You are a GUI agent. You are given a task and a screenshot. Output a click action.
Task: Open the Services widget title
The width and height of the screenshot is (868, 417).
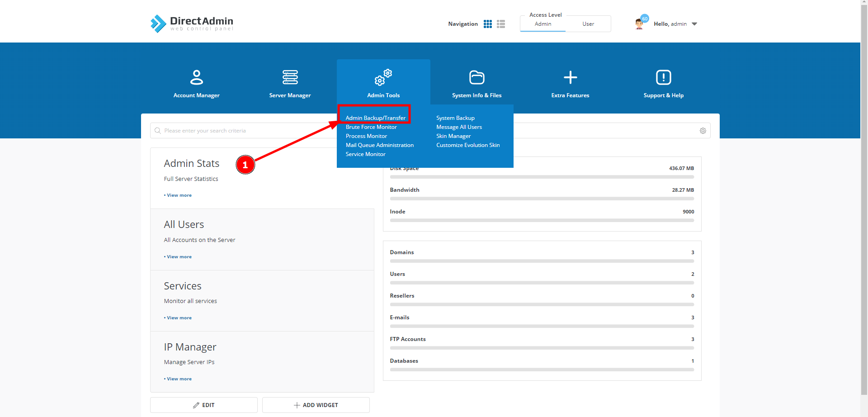point(182,286)
